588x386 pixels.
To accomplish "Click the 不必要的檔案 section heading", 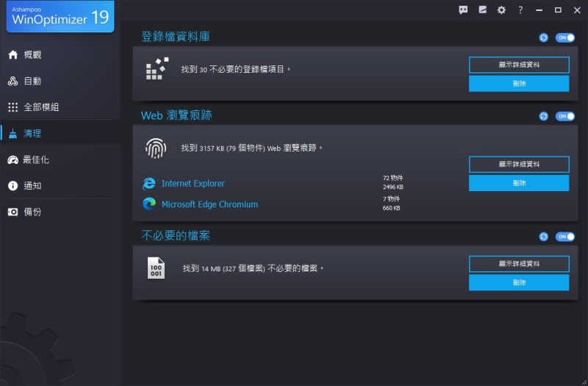I will tap(176, 235).
